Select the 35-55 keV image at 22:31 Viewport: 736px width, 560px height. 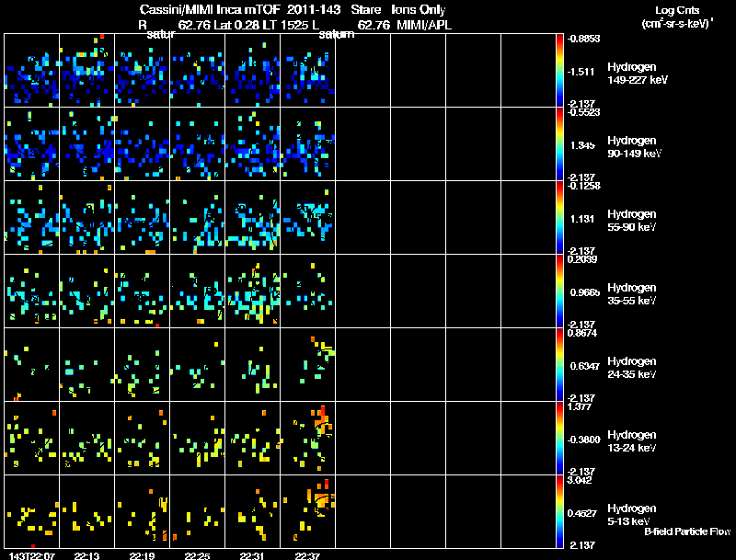click(x=252, y=291)
